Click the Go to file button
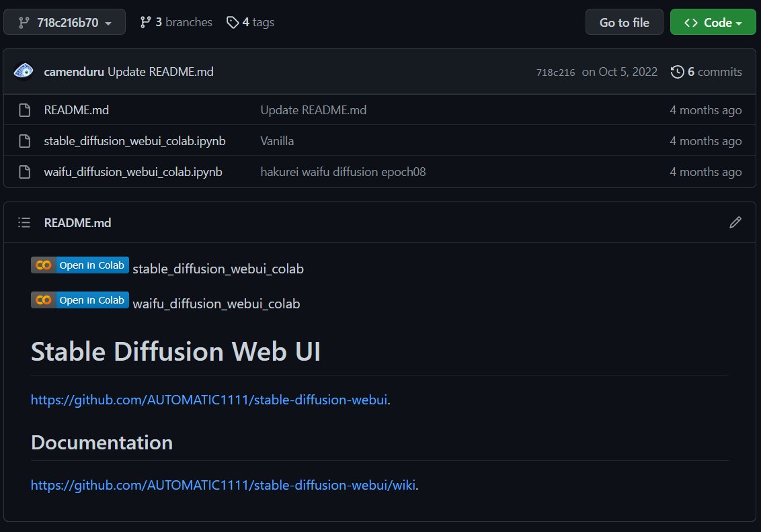This screenshot has height=532, width=761. (x=624, y=21)
